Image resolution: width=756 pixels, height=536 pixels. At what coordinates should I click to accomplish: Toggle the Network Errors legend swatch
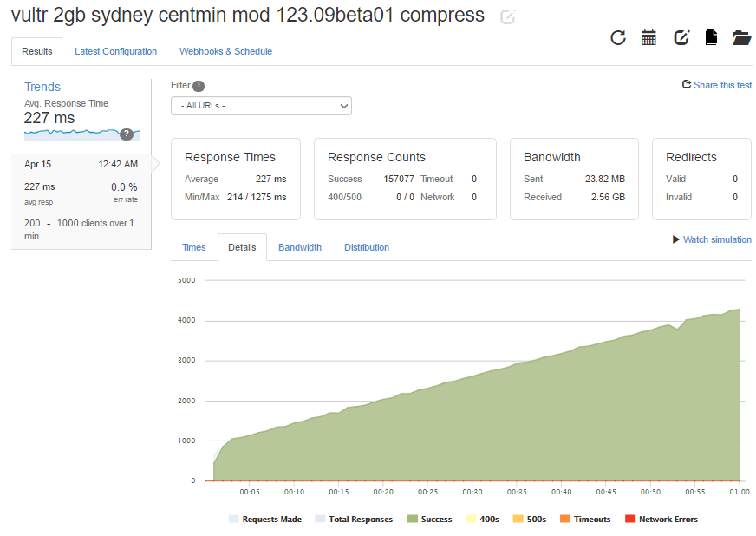[630, 520]
